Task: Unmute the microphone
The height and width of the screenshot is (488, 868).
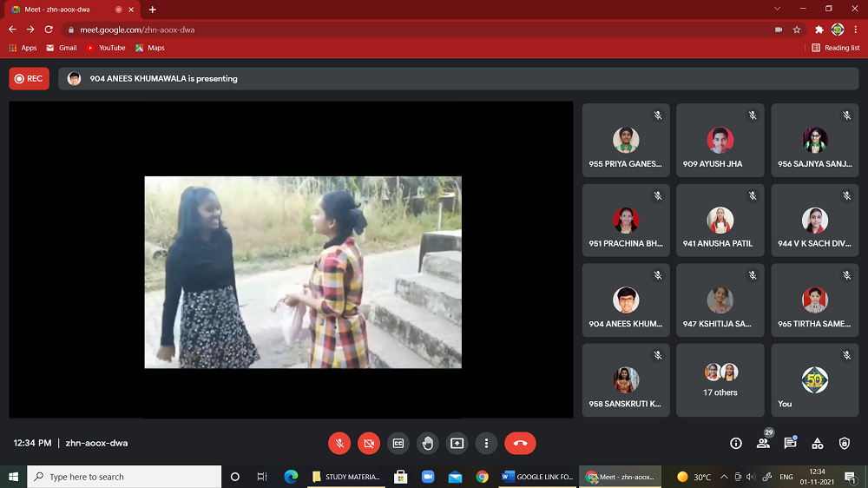Action: tap(339, 443)
